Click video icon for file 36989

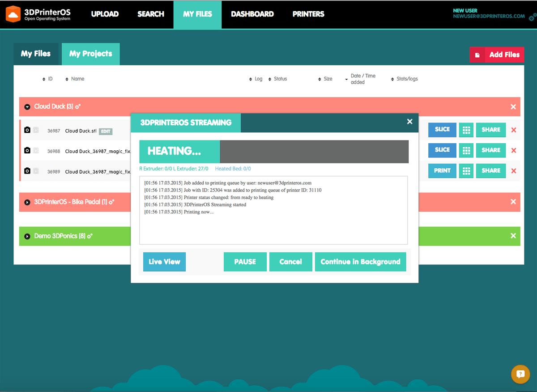[x=36, y=171]
